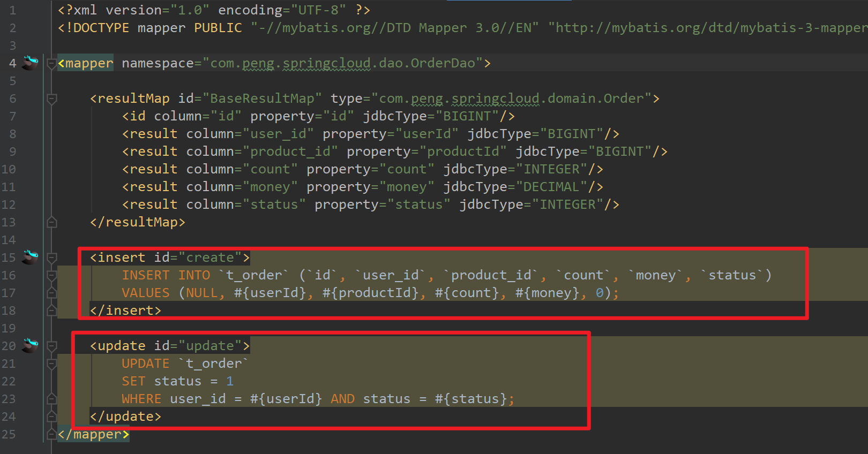
Task: Click the "productId" property value
Action: pyautogui.click(x=463, y=152)
